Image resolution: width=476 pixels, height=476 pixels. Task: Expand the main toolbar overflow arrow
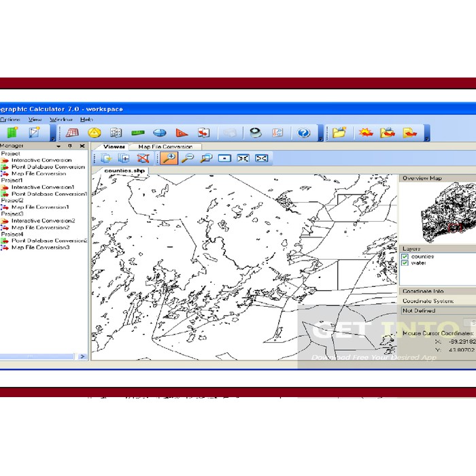click(x=320, y=139)
